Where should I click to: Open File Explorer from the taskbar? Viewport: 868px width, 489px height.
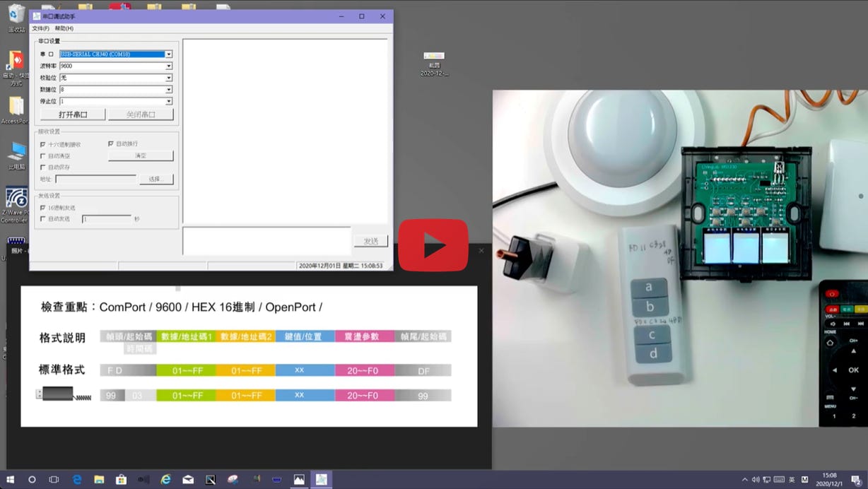click(x=99, y=479)
